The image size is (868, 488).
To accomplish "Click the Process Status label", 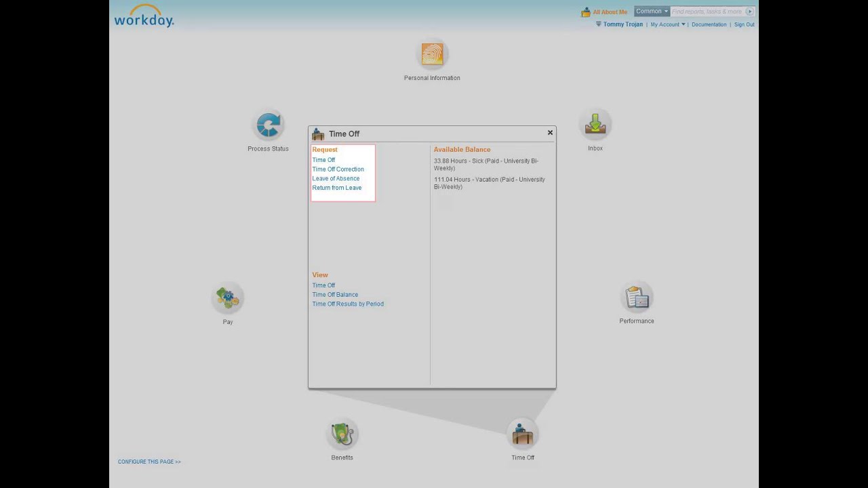I will point(268,149).
